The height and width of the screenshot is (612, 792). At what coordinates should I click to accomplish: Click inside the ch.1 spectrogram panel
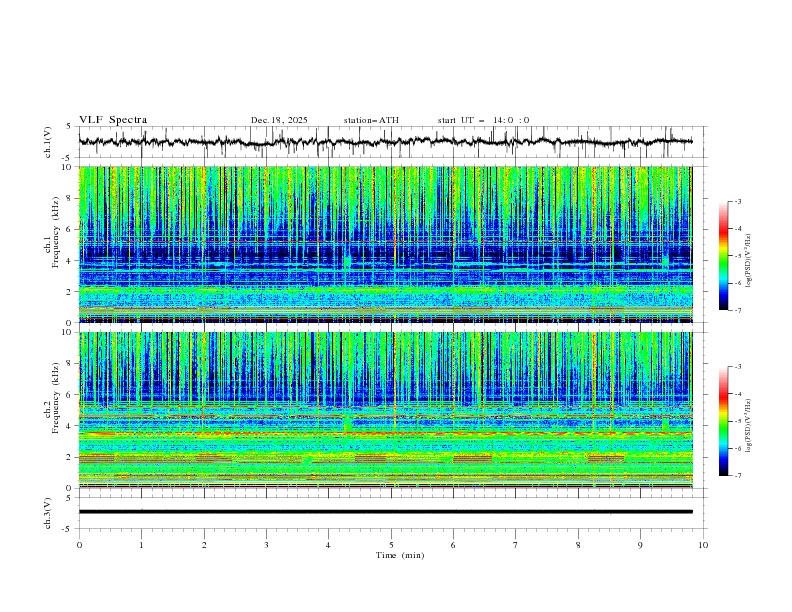click(x=385, y=244)
